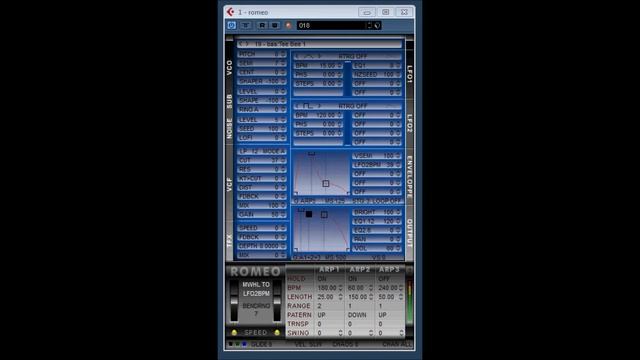Viewport: 640px width, 360px height.
Task: Click the VCF RES stepper
Action: [x=282, y=169]
